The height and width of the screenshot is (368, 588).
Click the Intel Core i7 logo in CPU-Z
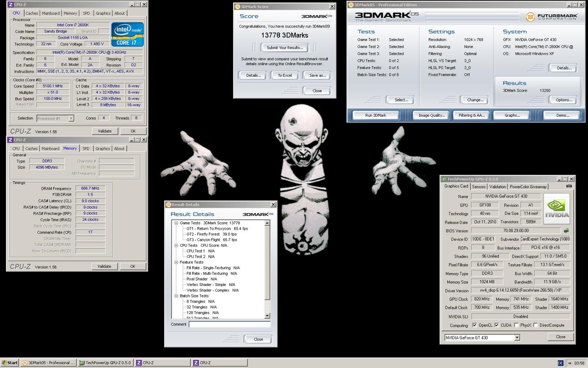pos(127,35)
